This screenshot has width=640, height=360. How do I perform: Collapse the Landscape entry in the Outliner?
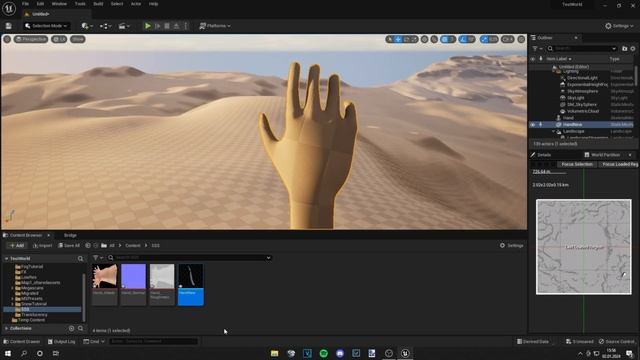[553, 131]
